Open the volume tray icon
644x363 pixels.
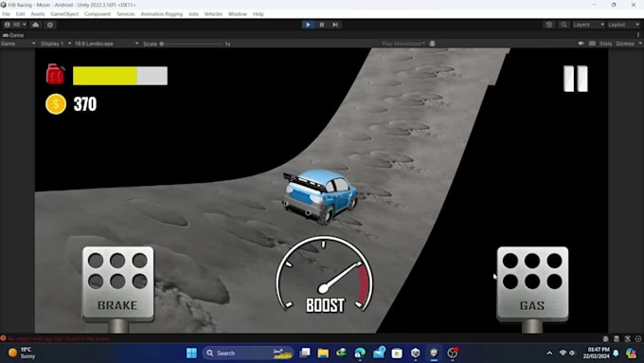coord(572,353)
